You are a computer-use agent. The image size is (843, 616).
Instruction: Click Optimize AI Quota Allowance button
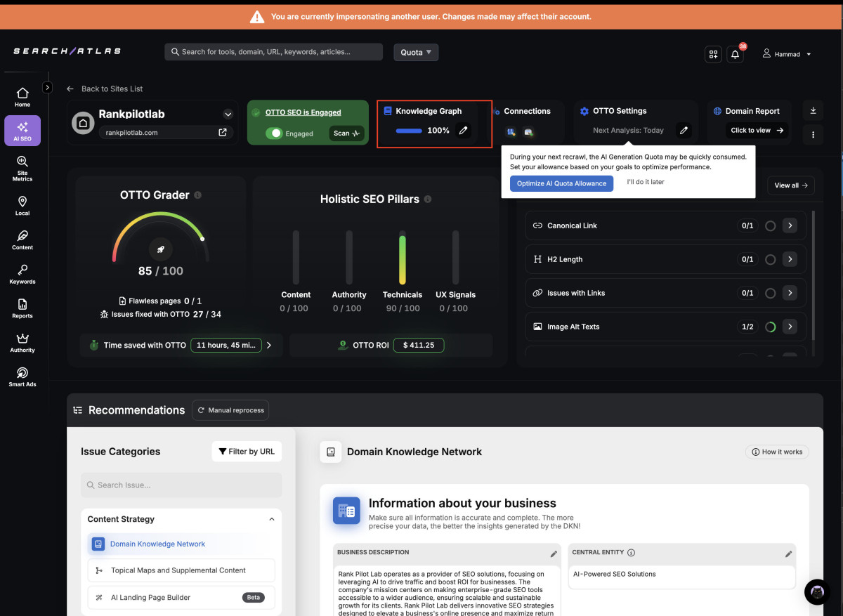(x=561, y=183)
